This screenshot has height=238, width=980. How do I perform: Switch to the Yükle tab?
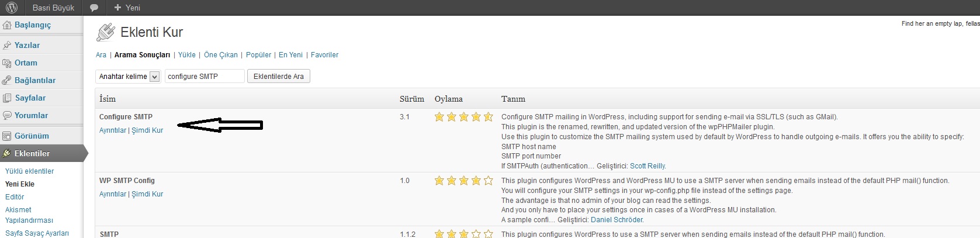coord(187,55)
